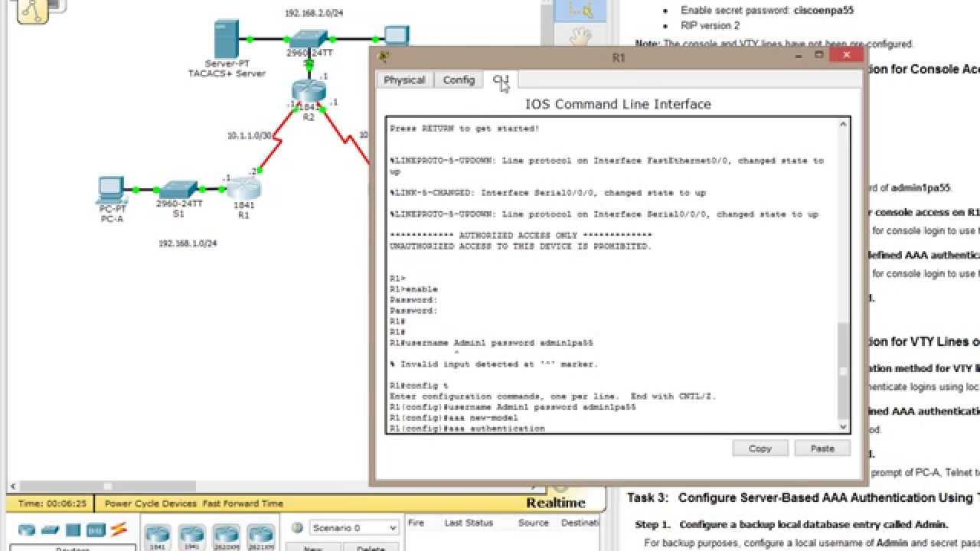Click the 10.1.1.0/30 link label
The height and width of the screenshot is (551, 980).
click(x=250, y=135)
